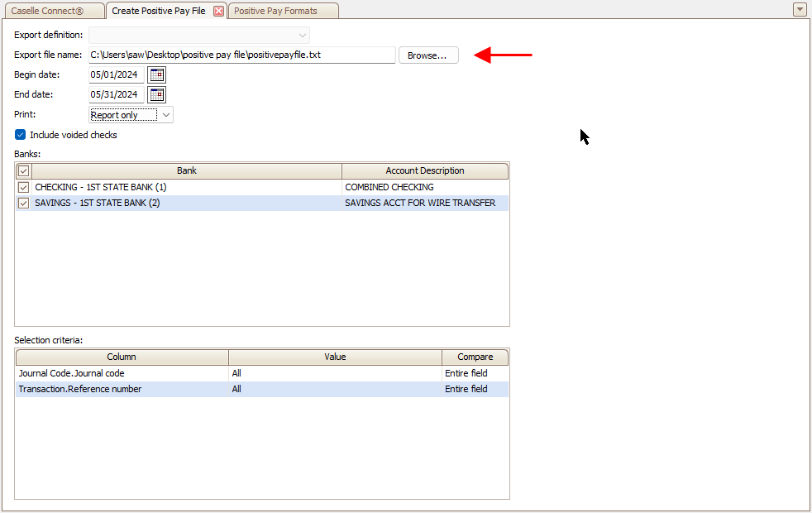Viewport: 812px width, 513px height.
Task: Click the Browse button
Action: click(x=428, y=55)
